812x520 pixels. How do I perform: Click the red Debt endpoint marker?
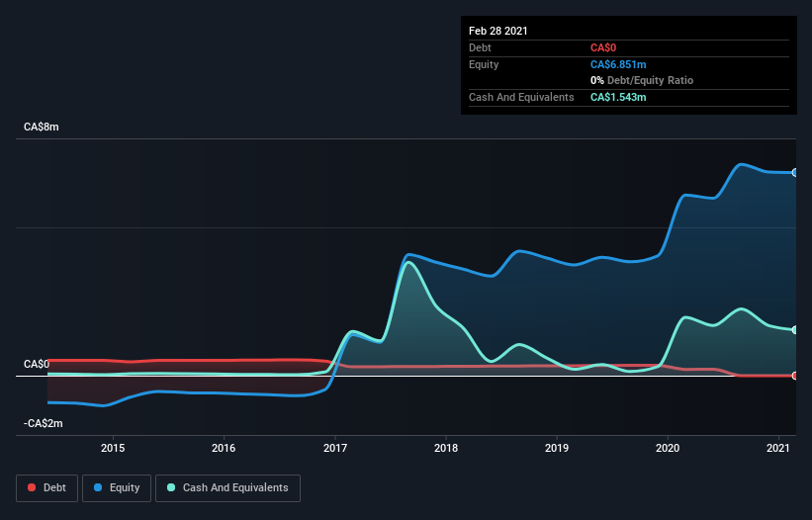[x=795, y=376]
